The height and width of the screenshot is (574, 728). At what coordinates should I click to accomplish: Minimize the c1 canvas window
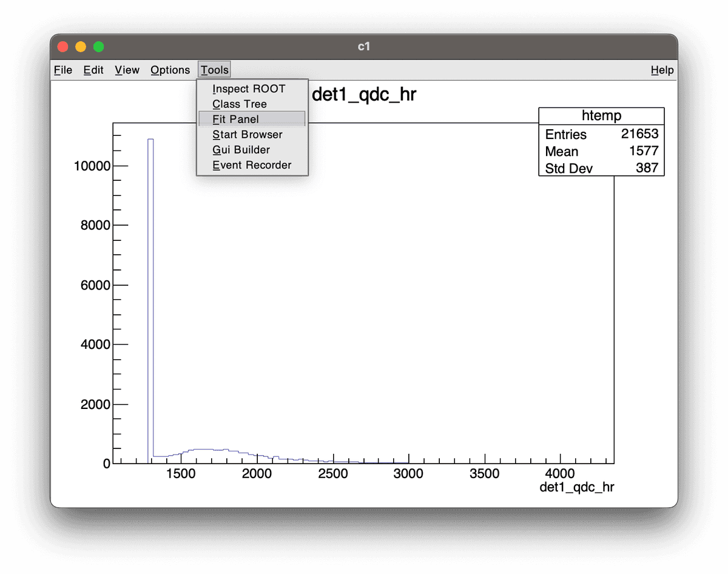click(81, 47)
